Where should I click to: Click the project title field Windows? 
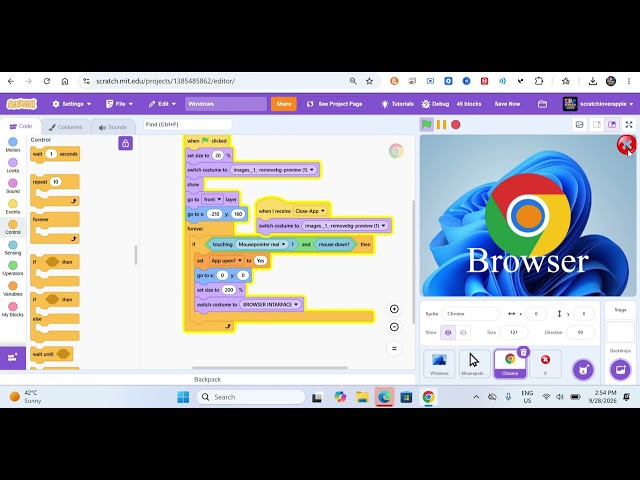tap(226, 104)
